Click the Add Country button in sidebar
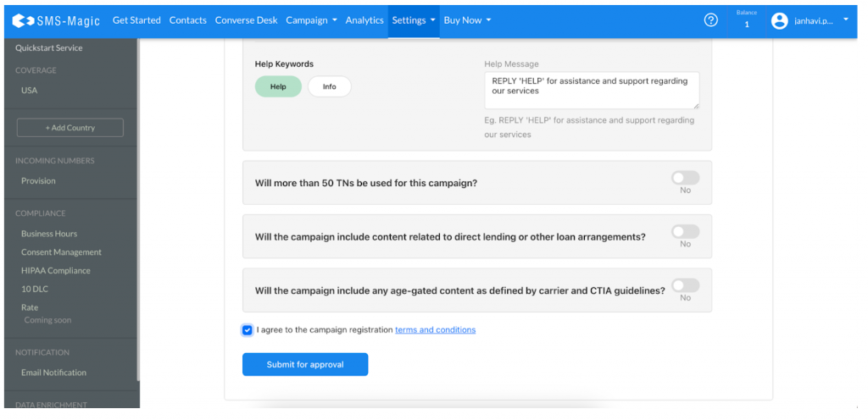Screen dimensions: 868x420 point(70,128)
